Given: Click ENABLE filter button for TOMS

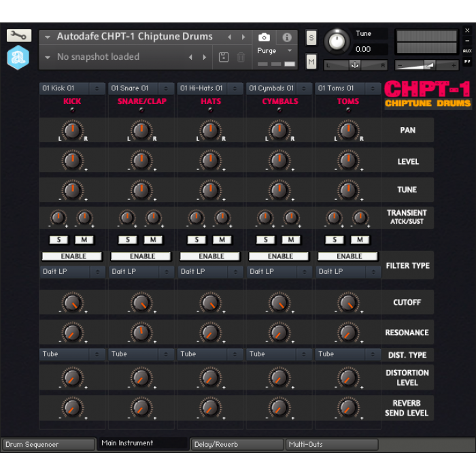Looking at the screenshot, I should click(347, 256).
